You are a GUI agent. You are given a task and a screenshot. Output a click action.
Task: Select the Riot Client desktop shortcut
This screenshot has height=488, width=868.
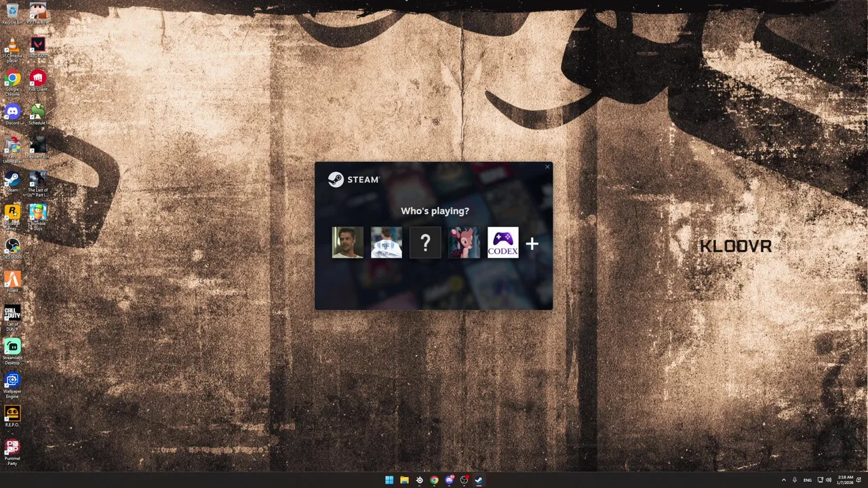pos(38,81)
